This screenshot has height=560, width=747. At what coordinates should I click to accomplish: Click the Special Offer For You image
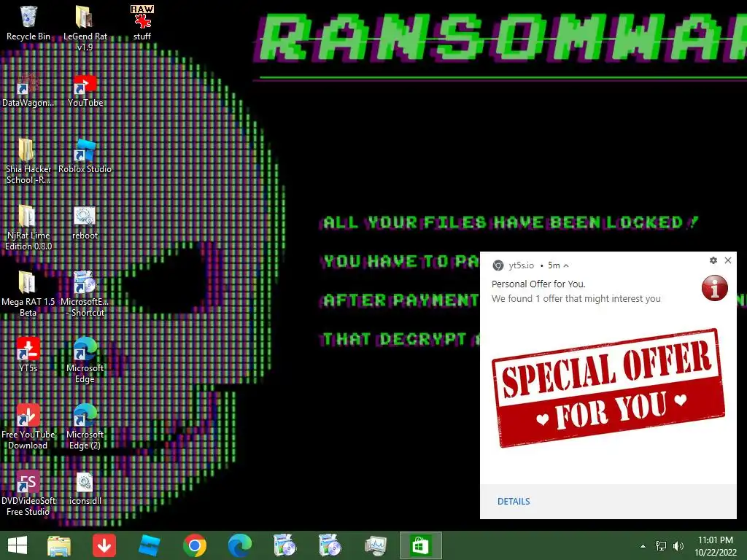(608, 388)
